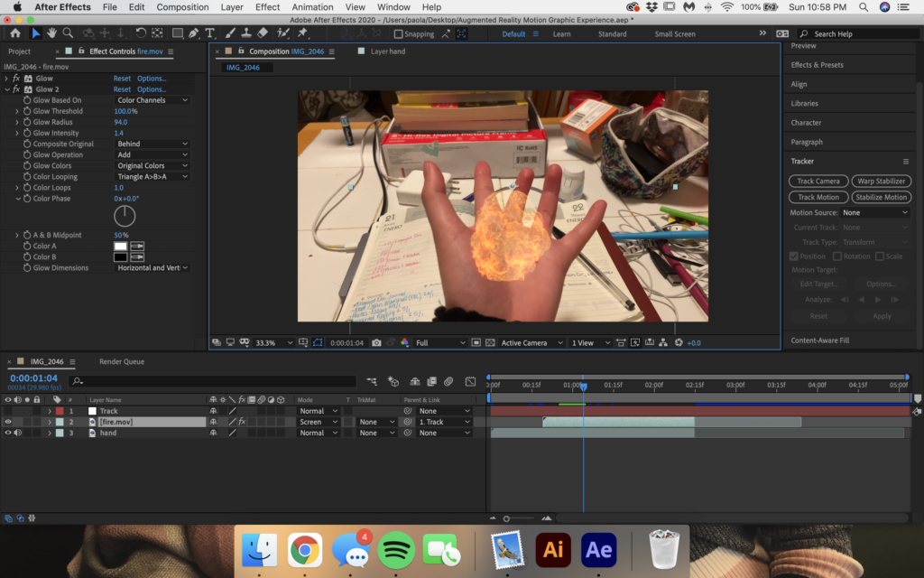
Task: Click the current timecode 0:00:01:04 field
Action: click(x=33, y=378)
